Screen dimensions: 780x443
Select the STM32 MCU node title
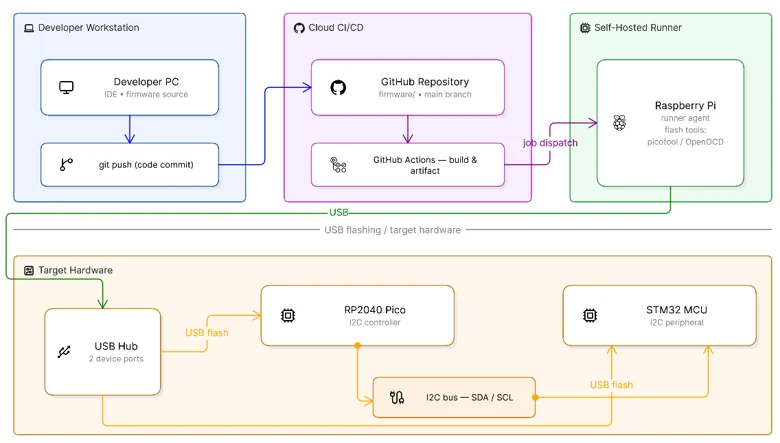coord(677,310)
